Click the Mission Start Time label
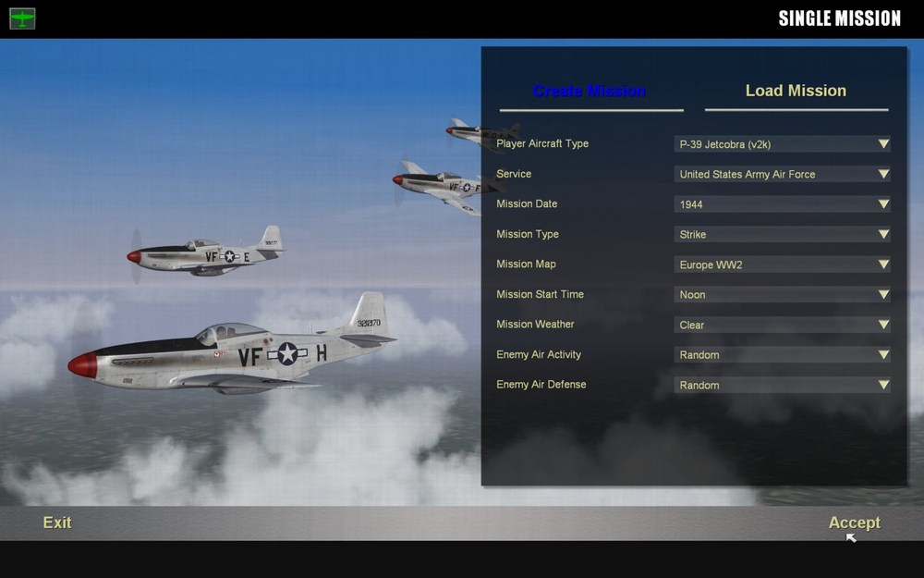924x578 pixels. pos(540,294)
